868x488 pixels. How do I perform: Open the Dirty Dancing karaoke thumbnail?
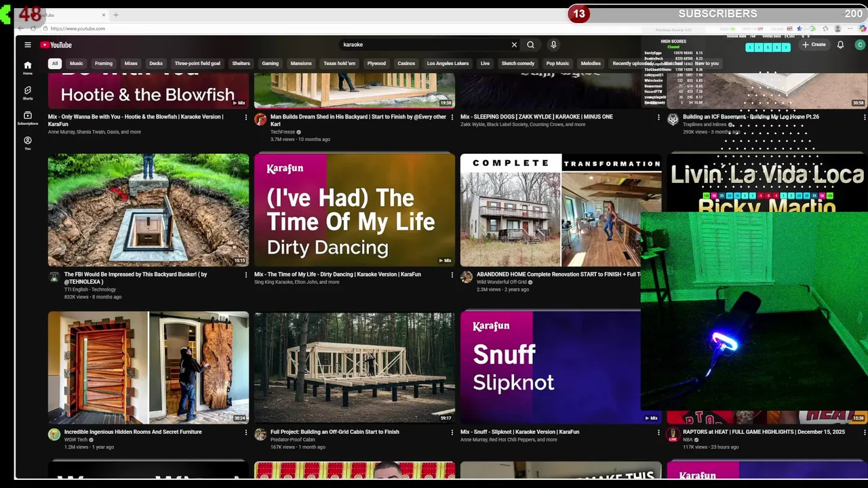click(355, 210)
